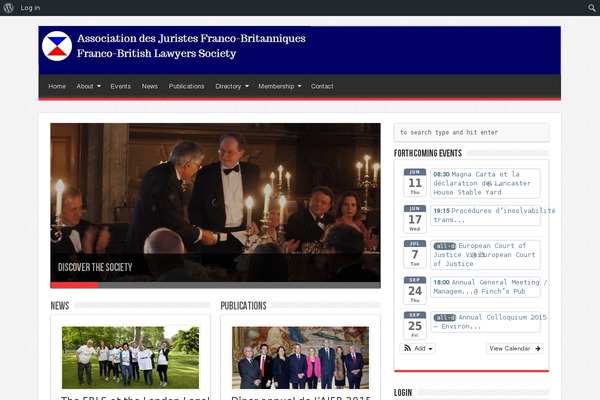This screenshot has width=600, height=400.
Task: Click the arrow icon on View Calendar
Action: (538, 348)
